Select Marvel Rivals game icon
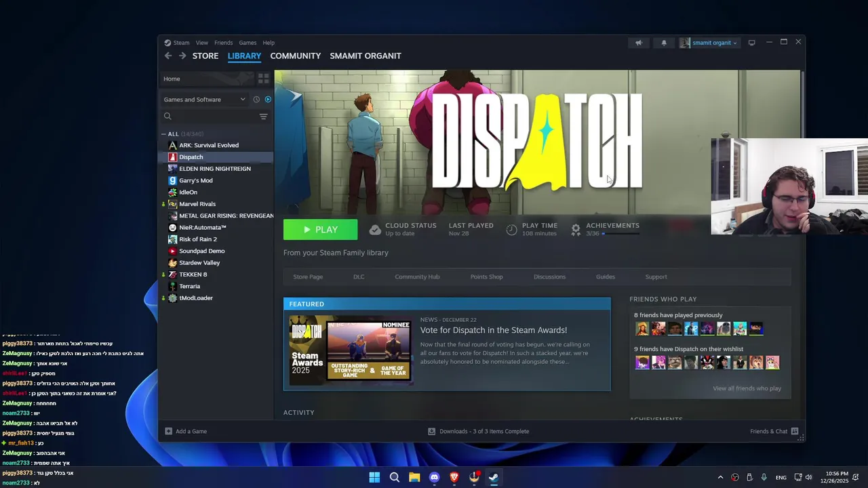 (172, 204)
